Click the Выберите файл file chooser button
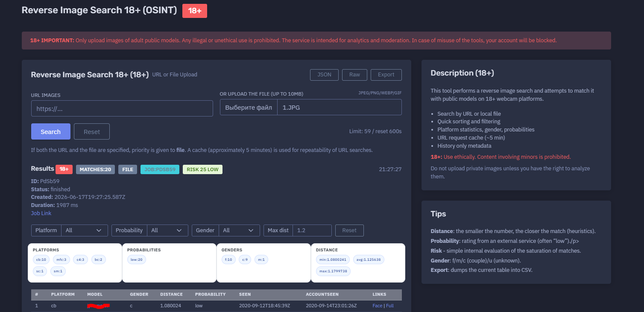Screen dimensions: 644x312 pyautogui.click(x=249, y=107)
